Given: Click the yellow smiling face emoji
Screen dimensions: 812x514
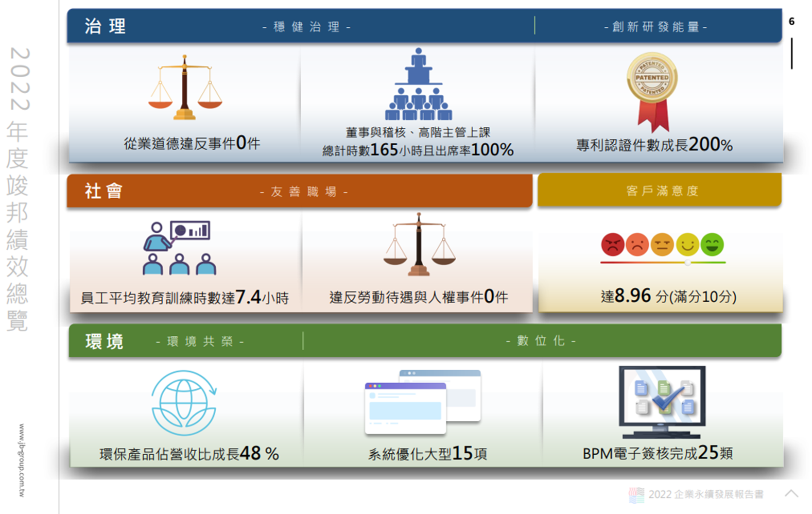Looking at the screenshot, I should pos(687,245).
